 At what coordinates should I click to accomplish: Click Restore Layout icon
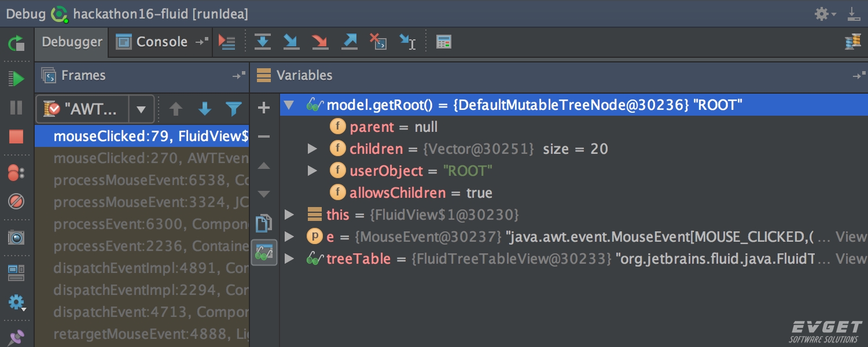[16, 272]
